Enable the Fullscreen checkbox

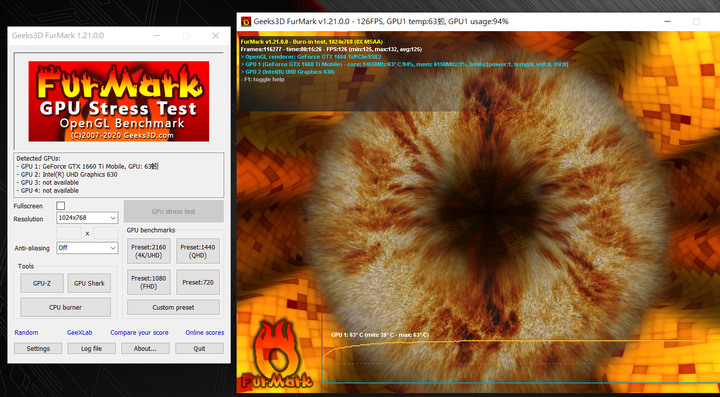click(x=60, y=206)
